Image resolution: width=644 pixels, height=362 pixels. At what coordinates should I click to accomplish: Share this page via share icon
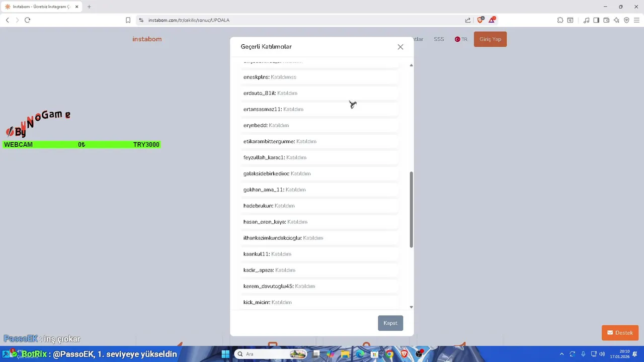tap(468, 20)
